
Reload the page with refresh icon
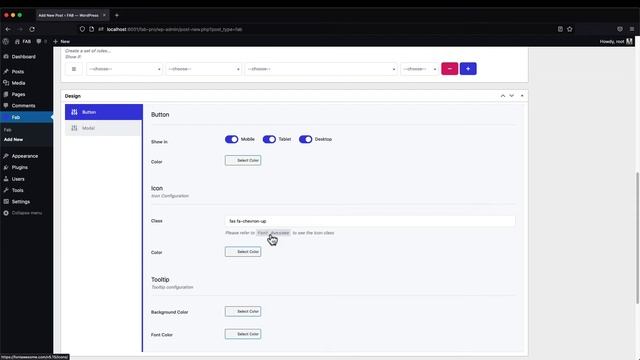pyautogui.click(x=32, y=29)
